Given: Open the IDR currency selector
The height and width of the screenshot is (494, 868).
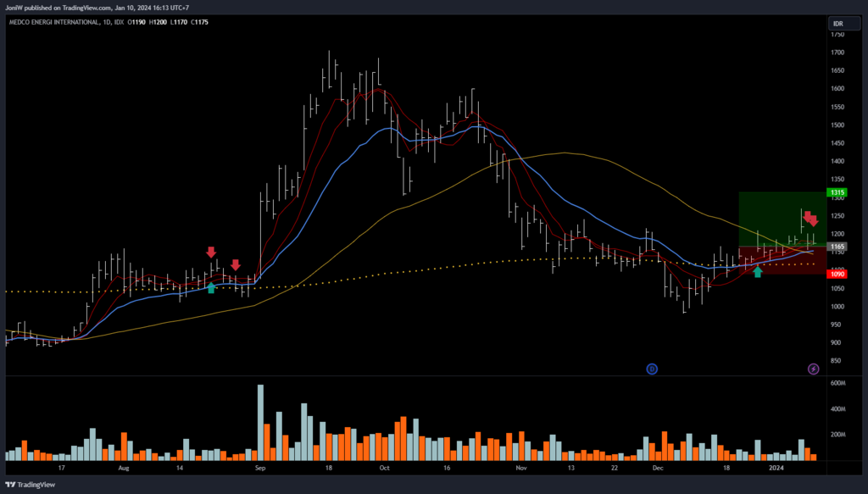Looking at the screenshot, I should click(x=837, y=23).
